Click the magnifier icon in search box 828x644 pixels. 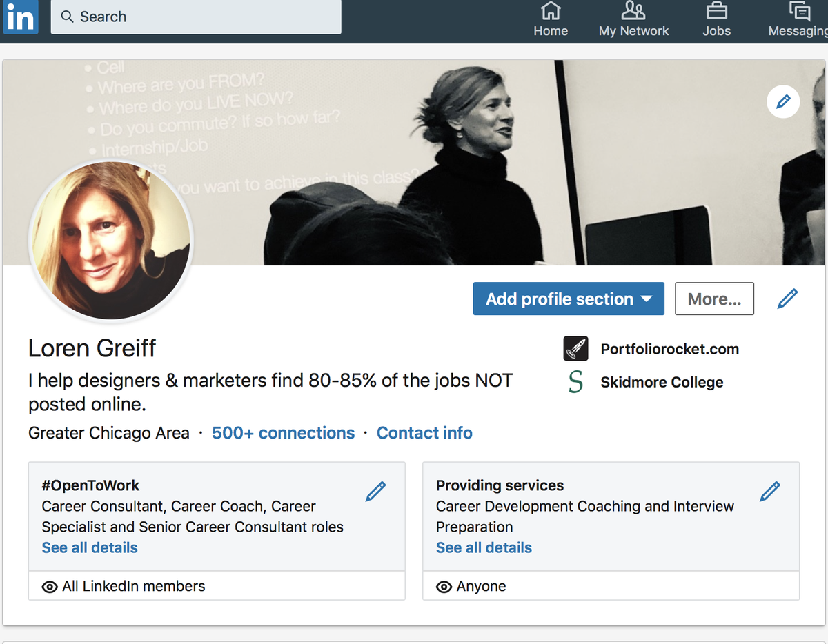pyautogui.click(x=68, y=17)
